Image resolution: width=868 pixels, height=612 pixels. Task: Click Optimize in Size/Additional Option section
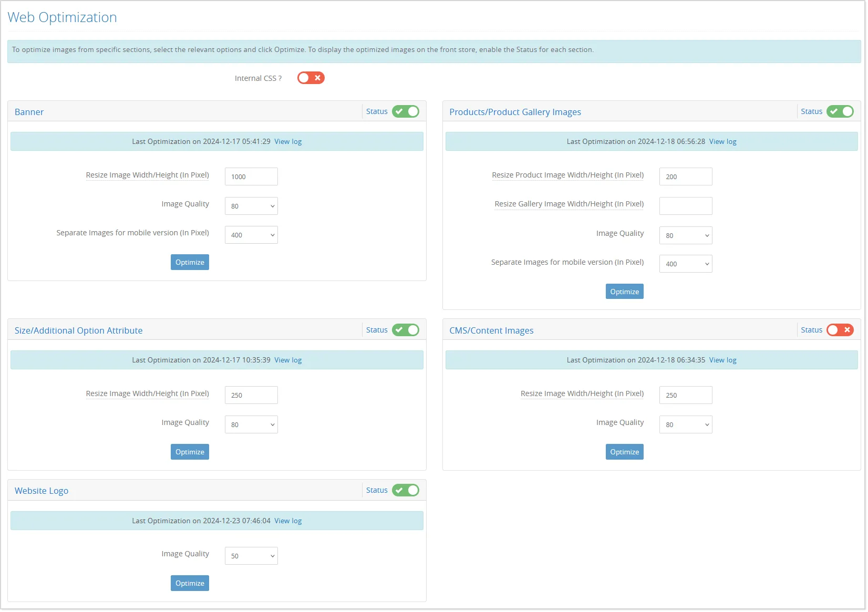pos(190,452)
